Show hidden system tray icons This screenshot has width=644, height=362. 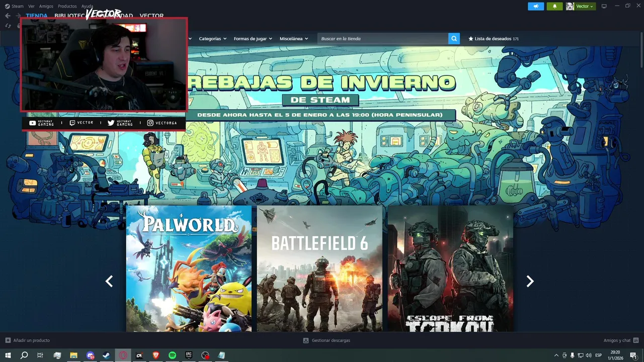(556, 355)
